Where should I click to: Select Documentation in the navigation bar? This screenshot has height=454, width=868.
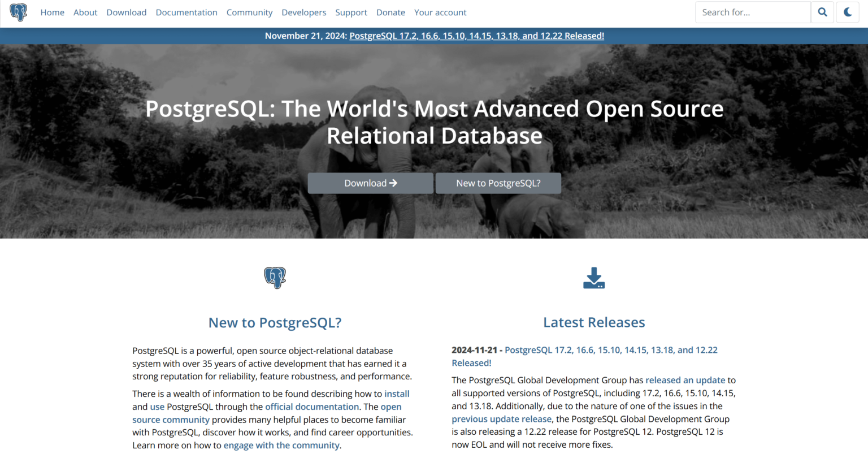tap(186, 12)
